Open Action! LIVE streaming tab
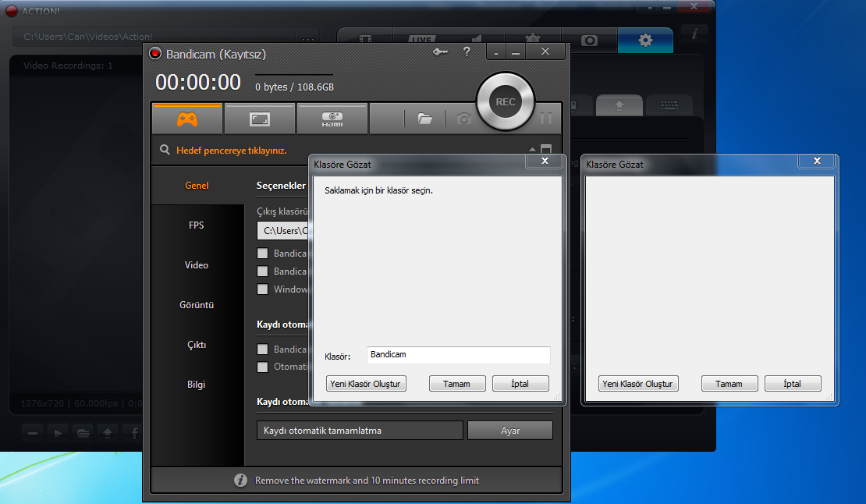This screenshot has height=504, width=866. [421, 39]
